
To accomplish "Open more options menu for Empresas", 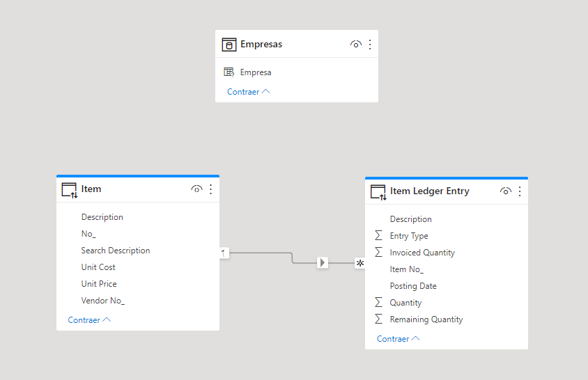I will [370, 45].
